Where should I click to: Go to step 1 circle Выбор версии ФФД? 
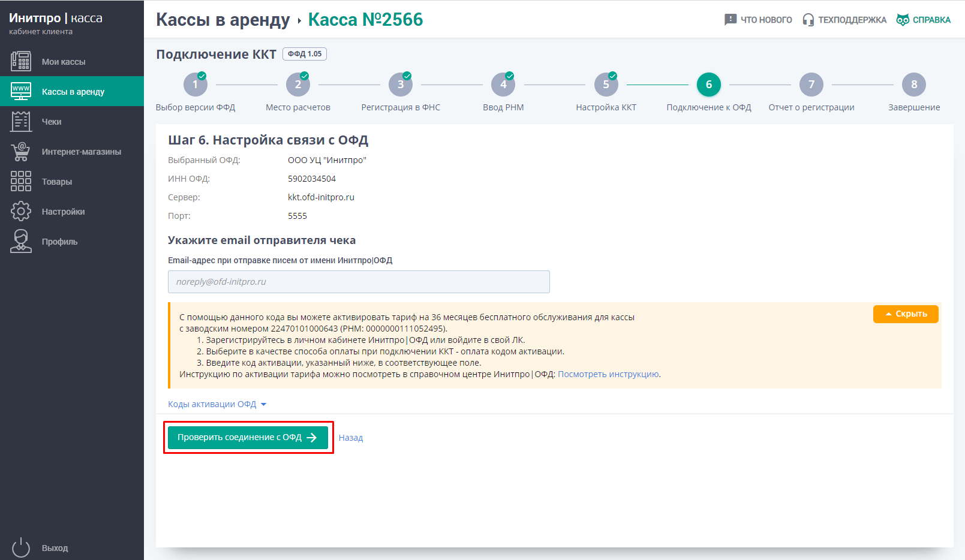[196, 85]
